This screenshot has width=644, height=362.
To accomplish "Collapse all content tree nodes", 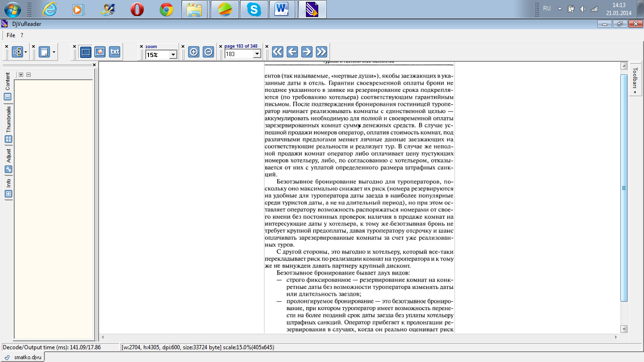I will 28,74.
